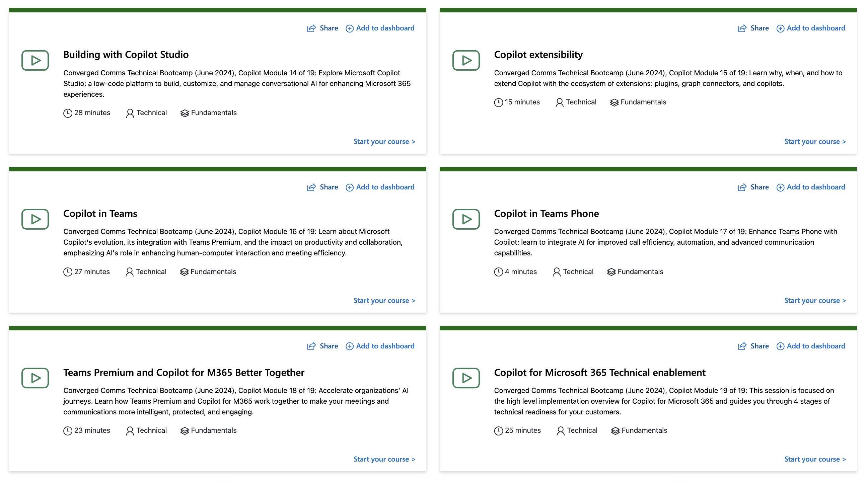868x482 pixels.
Task: Click play icon for Teams Premium Better Together
Action: (x=35, y=378)
